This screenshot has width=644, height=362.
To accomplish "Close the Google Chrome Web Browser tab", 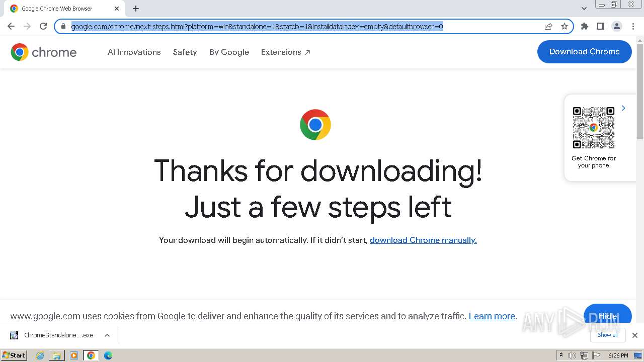I will tap(117, 9).
